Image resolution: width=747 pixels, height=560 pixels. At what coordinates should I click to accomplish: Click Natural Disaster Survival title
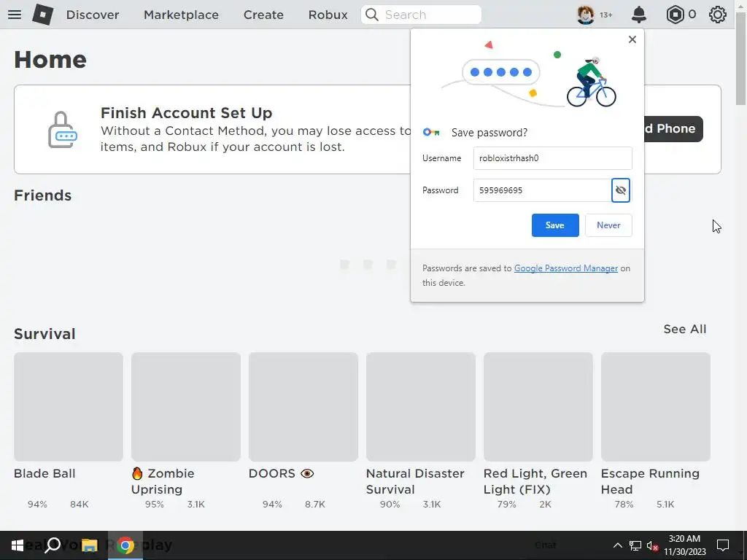coord(415,481)
